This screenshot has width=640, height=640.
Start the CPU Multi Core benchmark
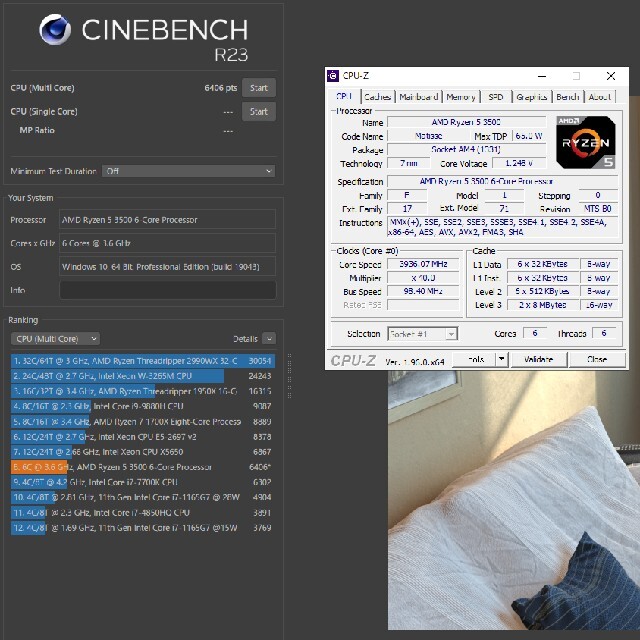coord(259,88)
